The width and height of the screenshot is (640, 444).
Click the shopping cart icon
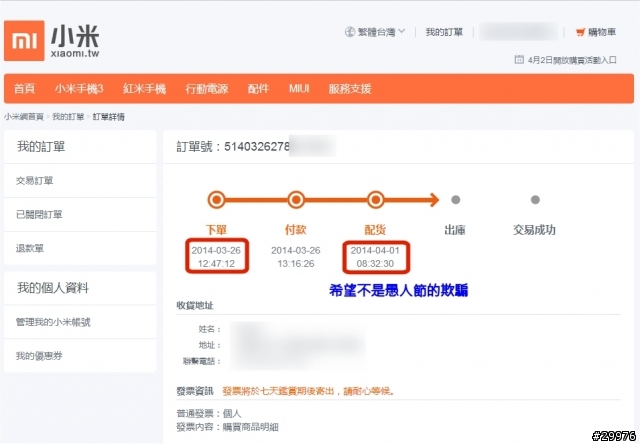(580, 32)
